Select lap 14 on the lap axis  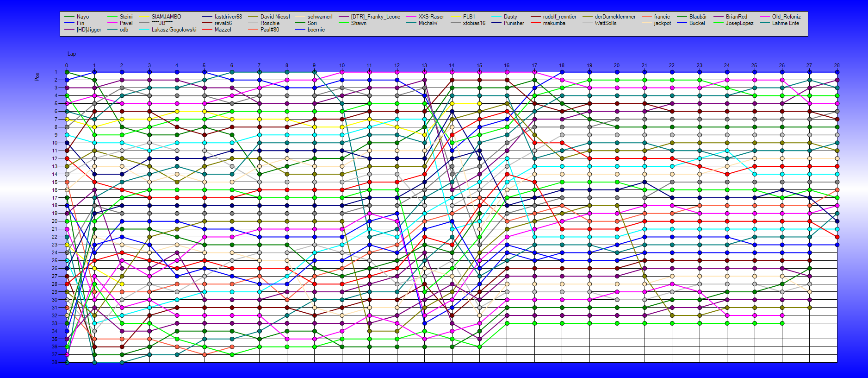(452, 66)
